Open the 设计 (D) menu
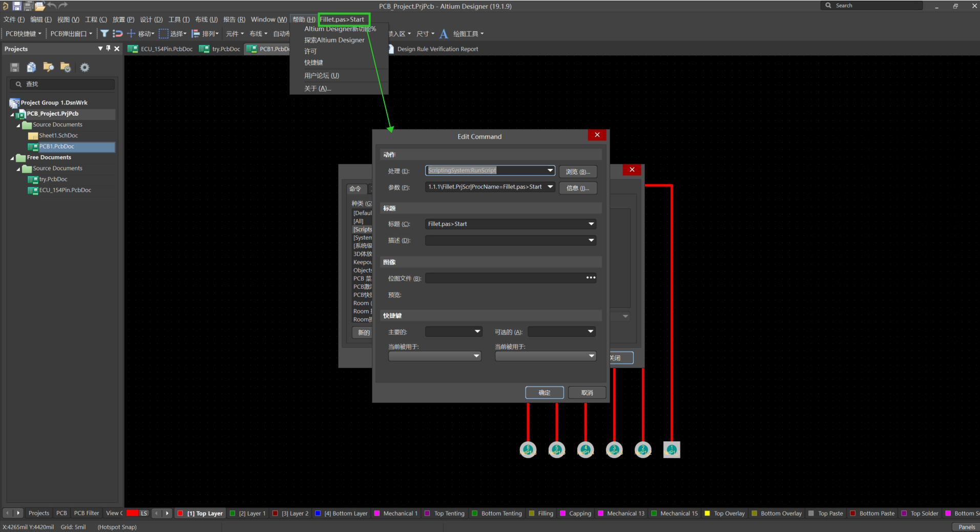The height and width of the screenshot is (532, 980). 151,19
